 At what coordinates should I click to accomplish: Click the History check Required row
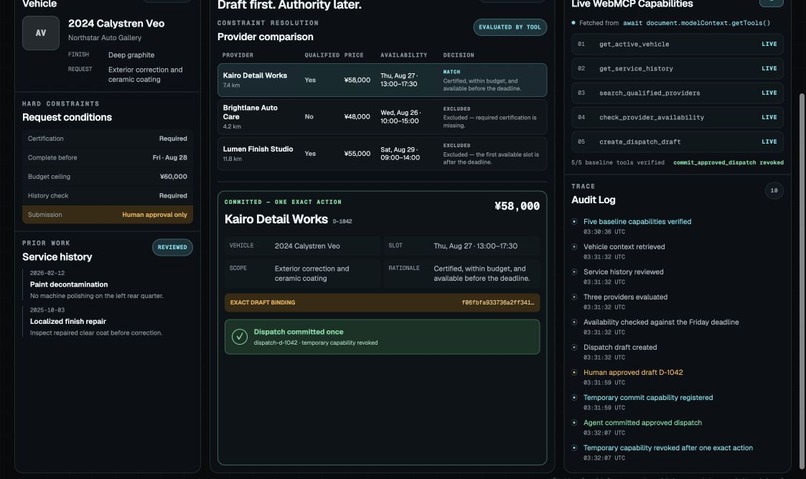(x=107, y=196)
